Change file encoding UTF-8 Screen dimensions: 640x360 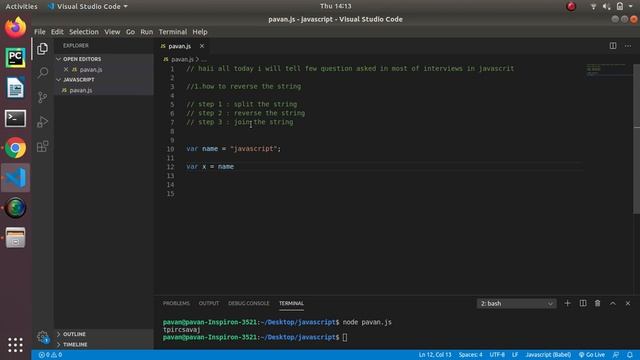[x=497, y=355]
